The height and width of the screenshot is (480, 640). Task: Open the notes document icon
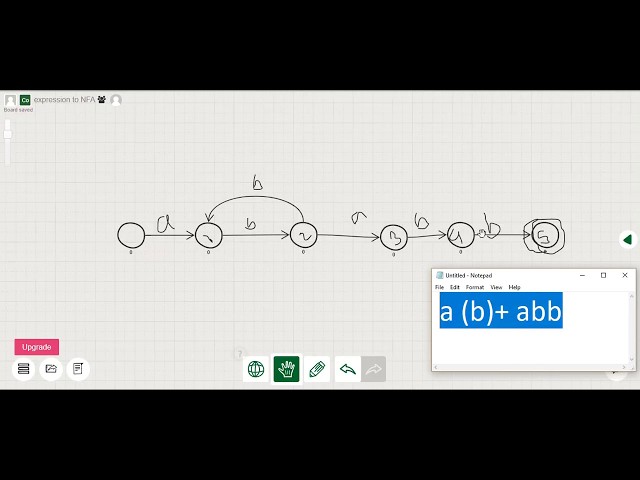click(78, 369)
